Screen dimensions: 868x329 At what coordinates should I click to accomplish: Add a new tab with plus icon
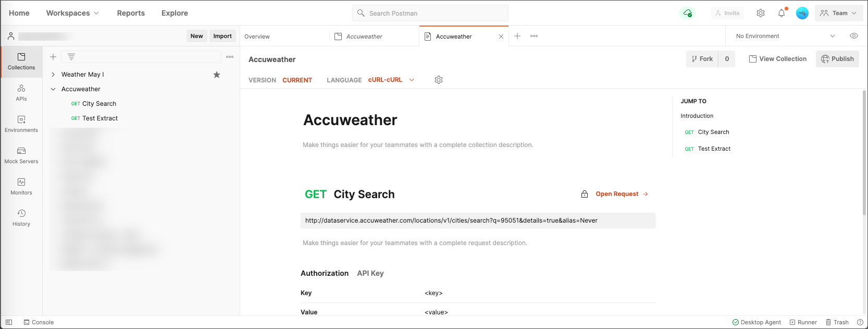517,36
